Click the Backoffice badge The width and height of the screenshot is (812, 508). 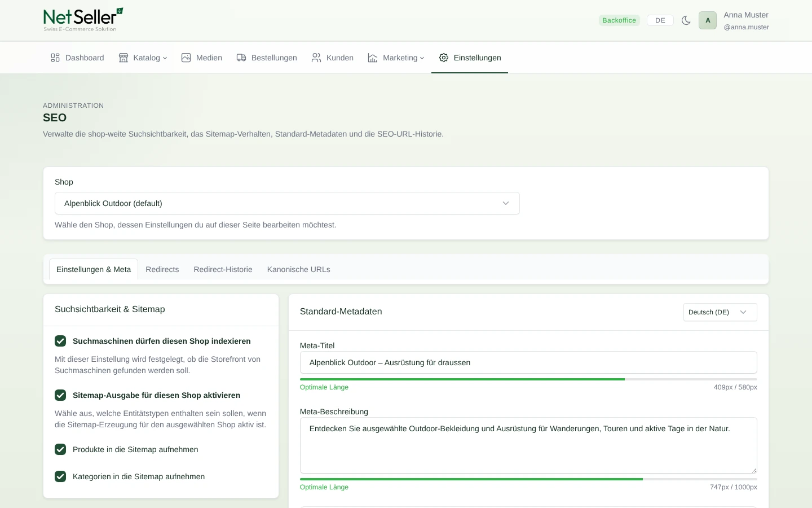click(x=619, y=20)
